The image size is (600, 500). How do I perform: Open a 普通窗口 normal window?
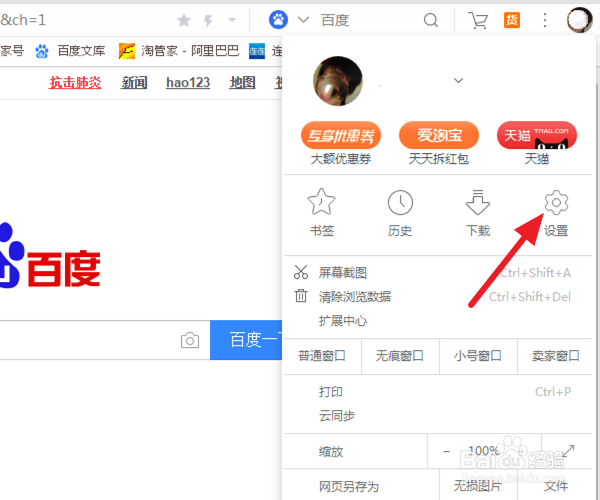pos(322,356)
